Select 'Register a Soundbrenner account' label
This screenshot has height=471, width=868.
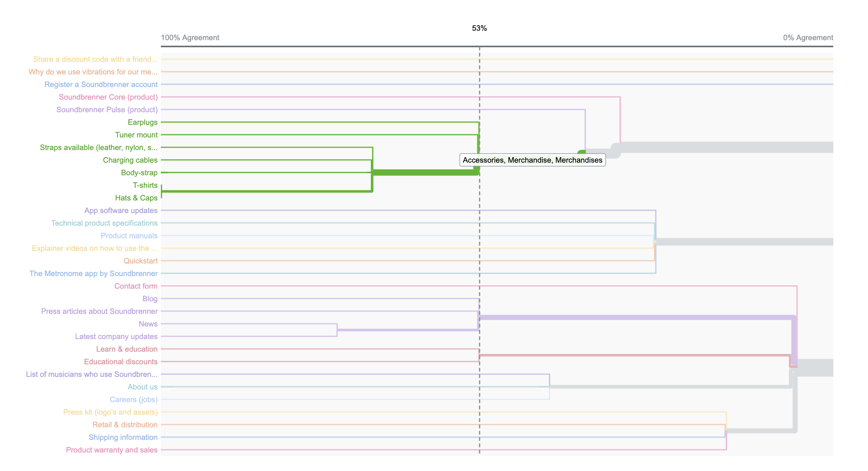tap(101, 84)
